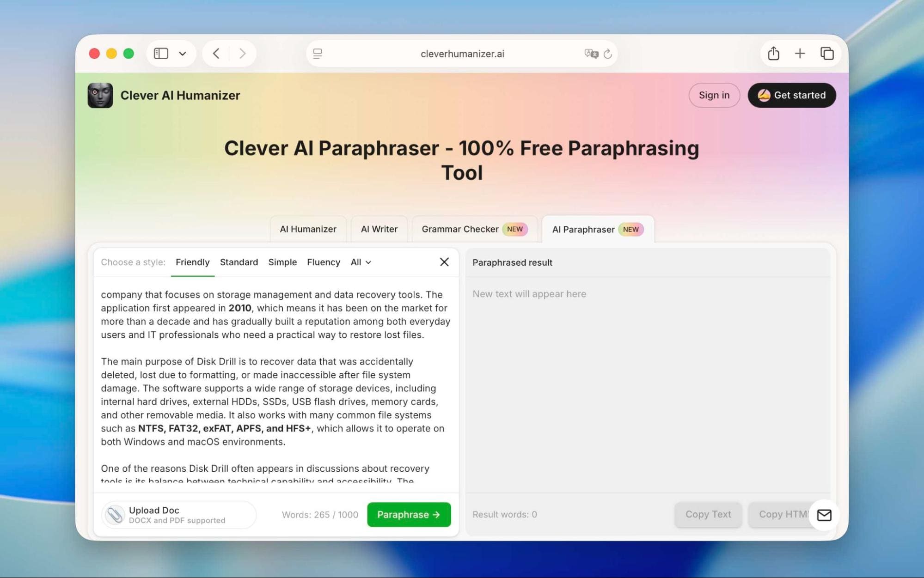This screenshot has height=578, width=924.
Task: Reload the page with the refresh icon
Action: click(608, 54)
